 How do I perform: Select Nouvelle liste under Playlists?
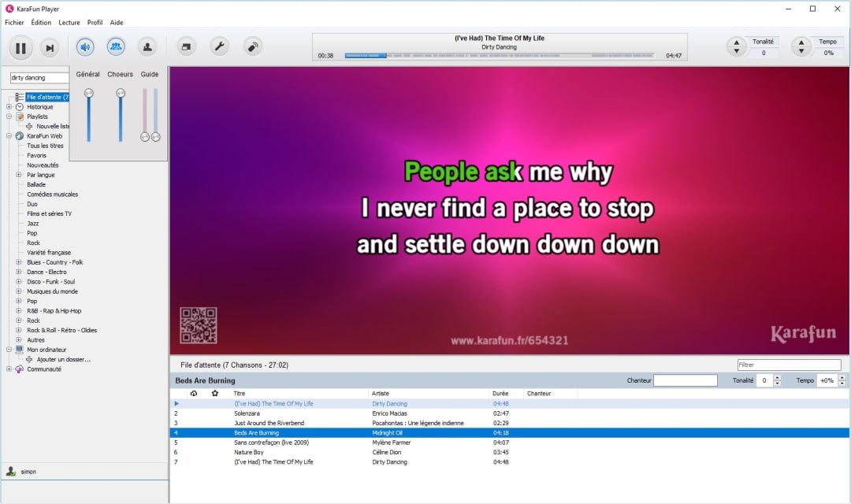[x=53, y=126]
